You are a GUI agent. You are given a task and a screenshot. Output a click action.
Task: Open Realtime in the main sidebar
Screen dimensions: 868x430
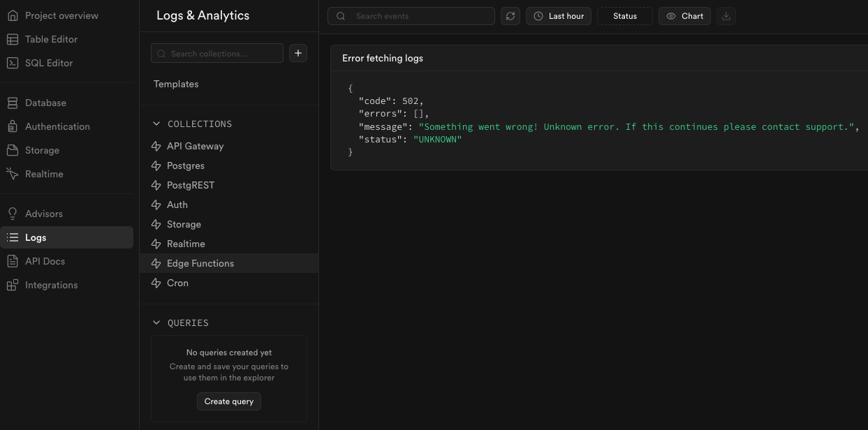tap(44, 174)
